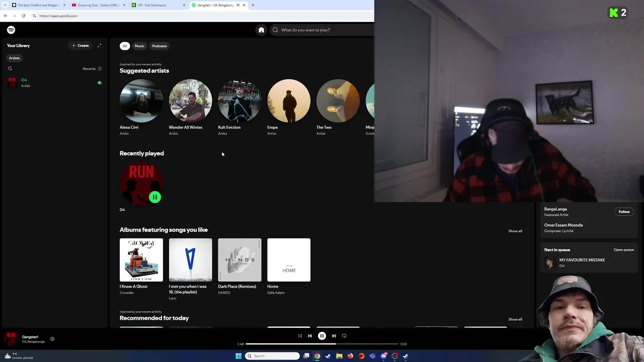
Task: Open O4 artist in Your Library list
Action: 54,83
